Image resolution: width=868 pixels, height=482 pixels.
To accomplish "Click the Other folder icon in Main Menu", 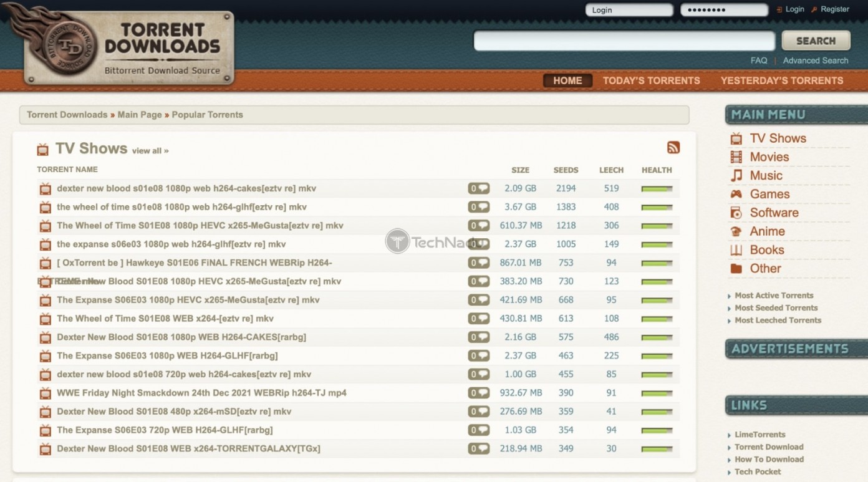I will [736, 269].
